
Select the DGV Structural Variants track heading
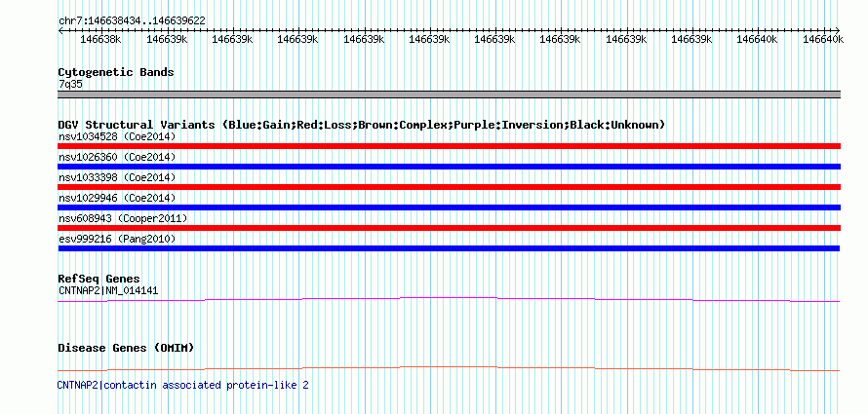(362, 125)
